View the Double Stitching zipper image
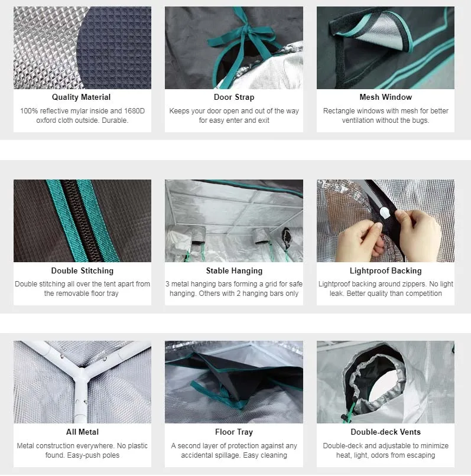This screenshot has height=476, width=471. click(82, 221)
